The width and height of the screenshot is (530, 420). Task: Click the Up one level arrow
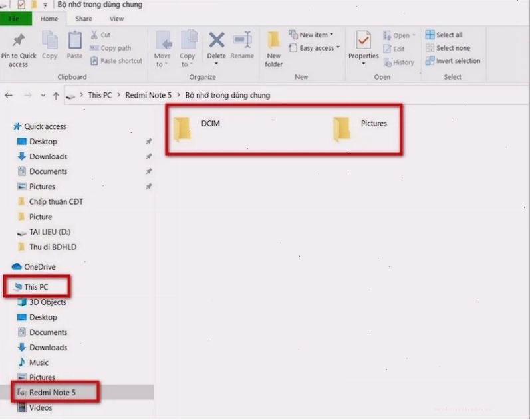[56, 96]
